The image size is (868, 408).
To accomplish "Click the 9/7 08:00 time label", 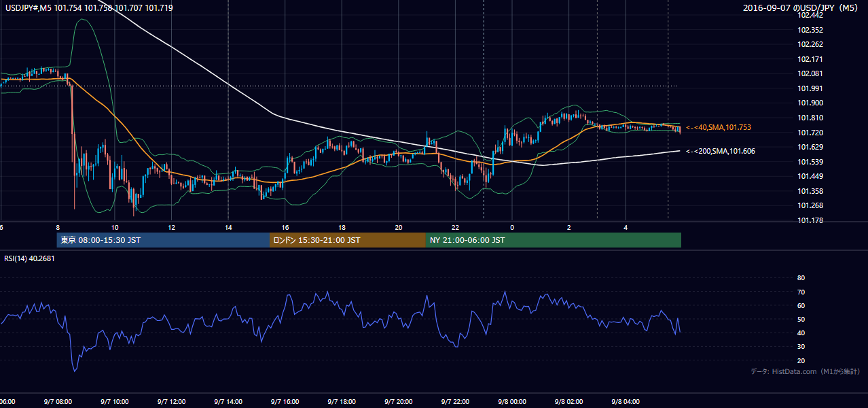I will [x=57, y=402].
